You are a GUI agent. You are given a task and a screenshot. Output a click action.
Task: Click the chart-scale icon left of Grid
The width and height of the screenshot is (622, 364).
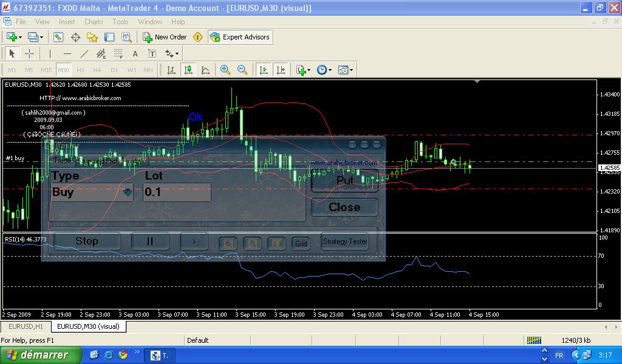pos(277,243)
